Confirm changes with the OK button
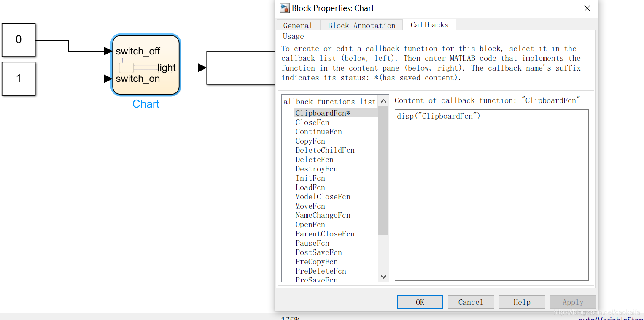 click(x=420, y=302)
